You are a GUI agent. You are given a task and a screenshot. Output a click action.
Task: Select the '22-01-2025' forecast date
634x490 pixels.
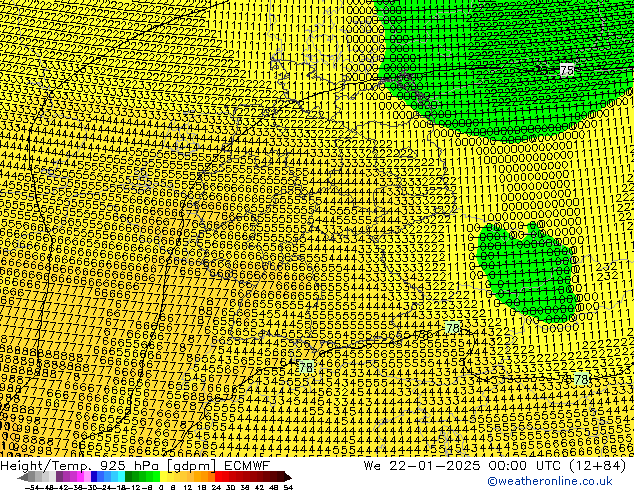pyautogui.click(x=435, y=466)
